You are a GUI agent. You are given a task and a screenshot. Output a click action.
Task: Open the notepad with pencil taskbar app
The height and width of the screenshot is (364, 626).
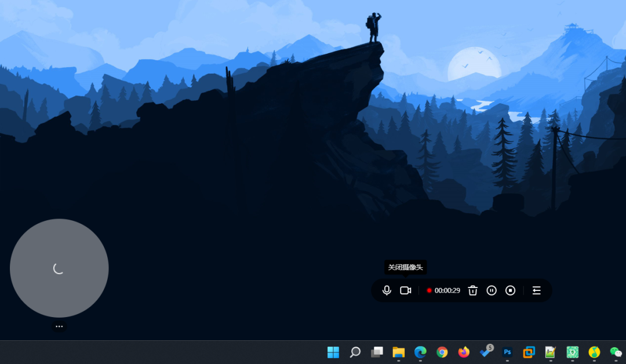551,352
